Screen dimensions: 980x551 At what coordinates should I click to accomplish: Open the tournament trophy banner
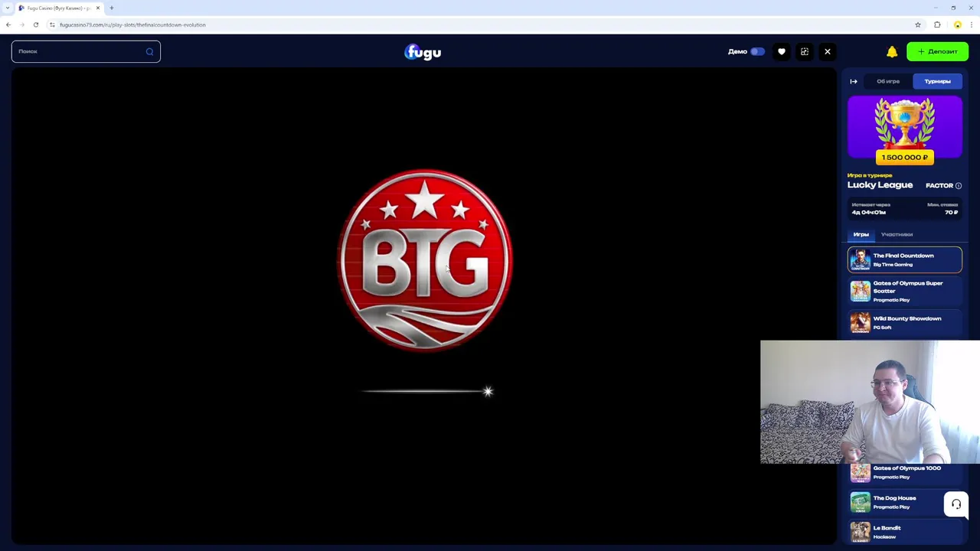click(x=905, y=127)
